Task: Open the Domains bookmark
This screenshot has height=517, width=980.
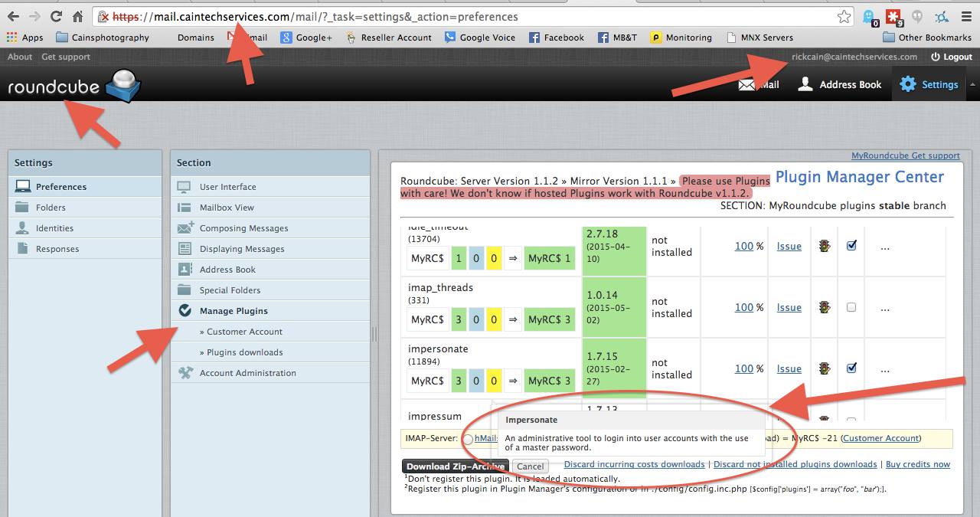Action: (195, 38)
